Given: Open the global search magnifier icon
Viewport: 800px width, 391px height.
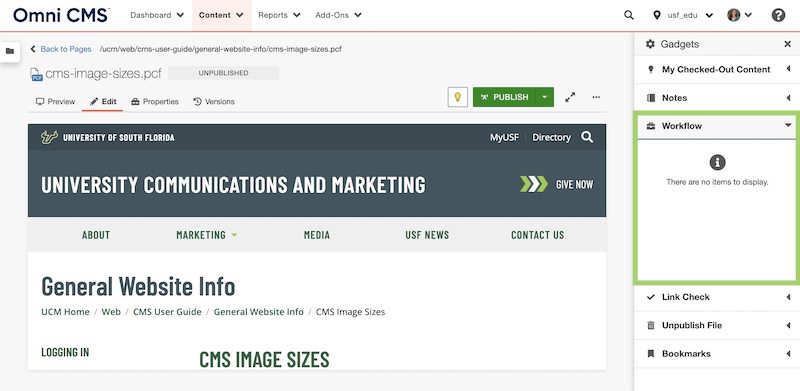Looking at the screenshot, I should (x=629, y=15).
